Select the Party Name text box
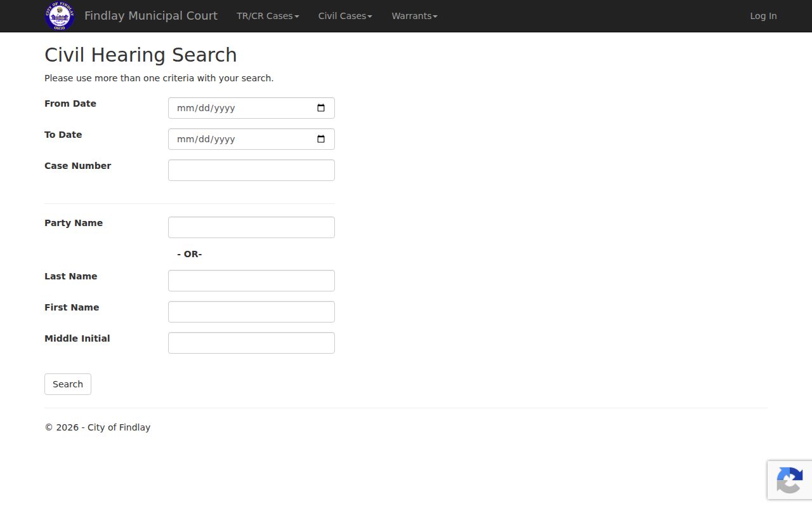The image size is (812, 508). pyautogui.click(x=251, y=227)
